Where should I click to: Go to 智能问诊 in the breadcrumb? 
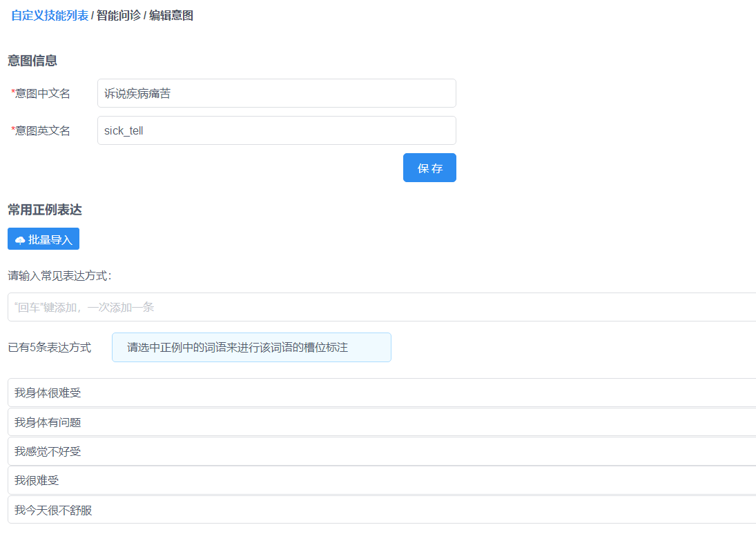(x=118, y=15)
